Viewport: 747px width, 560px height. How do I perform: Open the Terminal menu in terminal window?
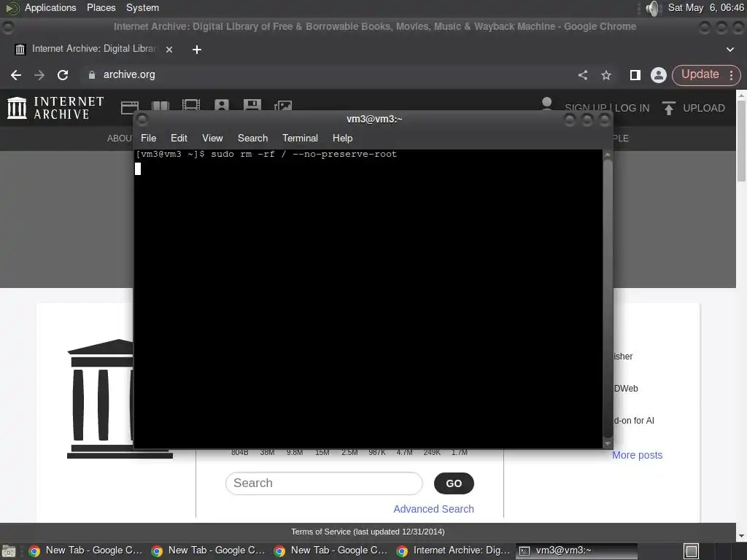pyautogui.click(x=300, y=138)
